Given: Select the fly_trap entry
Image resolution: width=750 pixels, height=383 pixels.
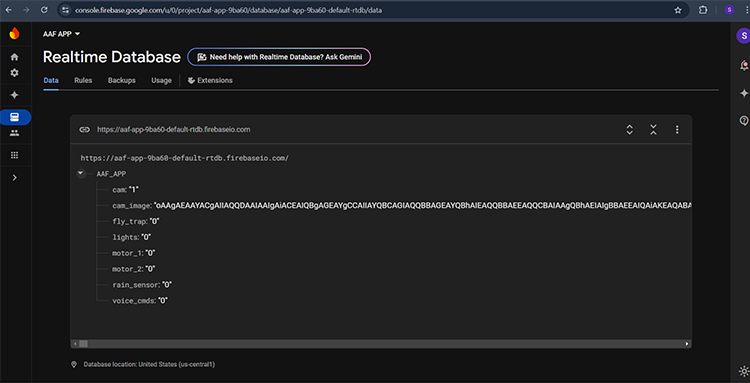Looking at the screenshot, I should pyautogui.click(x=135, y=221).
